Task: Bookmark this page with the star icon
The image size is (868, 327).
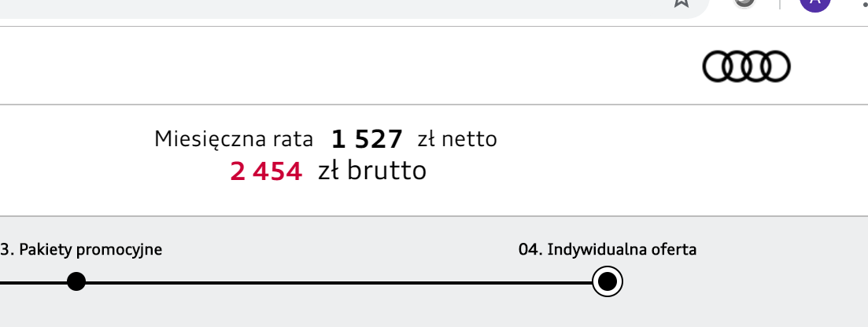Action: click(x=681, y=3)
